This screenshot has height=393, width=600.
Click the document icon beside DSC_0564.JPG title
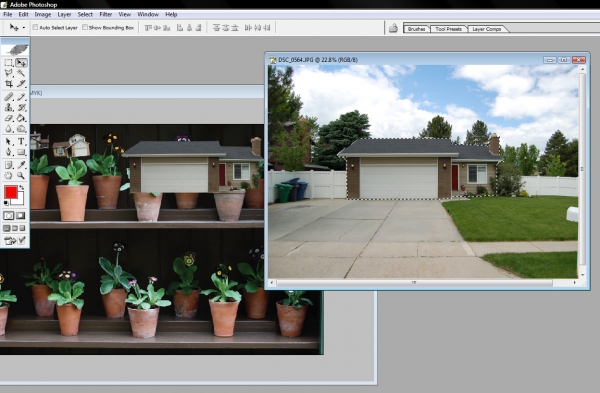coord(272,60)
